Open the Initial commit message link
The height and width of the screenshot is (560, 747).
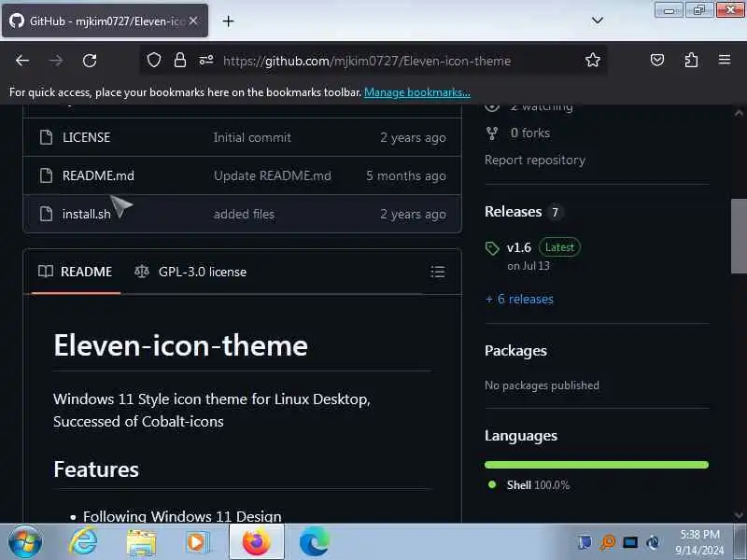[x=252, y=137]
